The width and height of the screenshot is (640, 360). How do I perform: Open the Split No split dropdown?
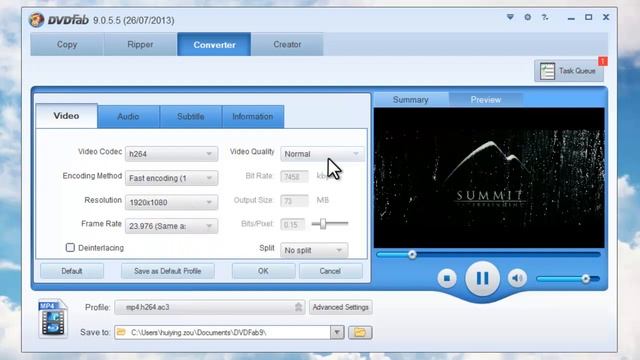coord(314,250)
